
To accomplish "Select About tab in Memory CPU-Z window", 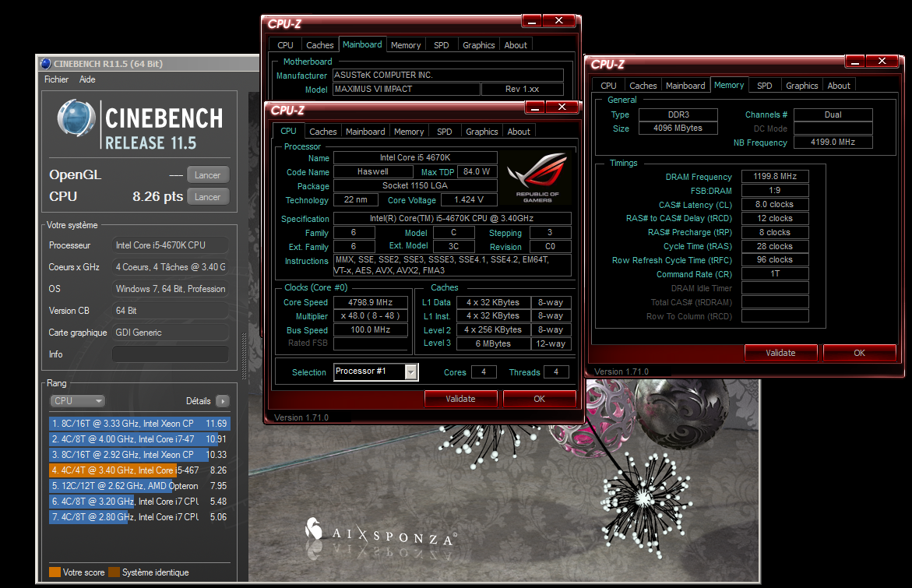I will click(x=839, y=86).
